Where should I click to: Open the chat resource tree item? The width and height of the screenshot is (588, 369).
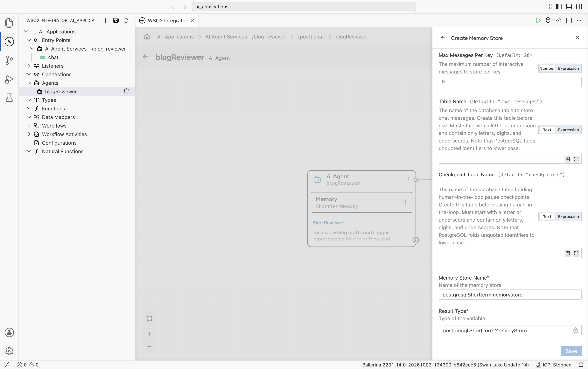point(53,57)
